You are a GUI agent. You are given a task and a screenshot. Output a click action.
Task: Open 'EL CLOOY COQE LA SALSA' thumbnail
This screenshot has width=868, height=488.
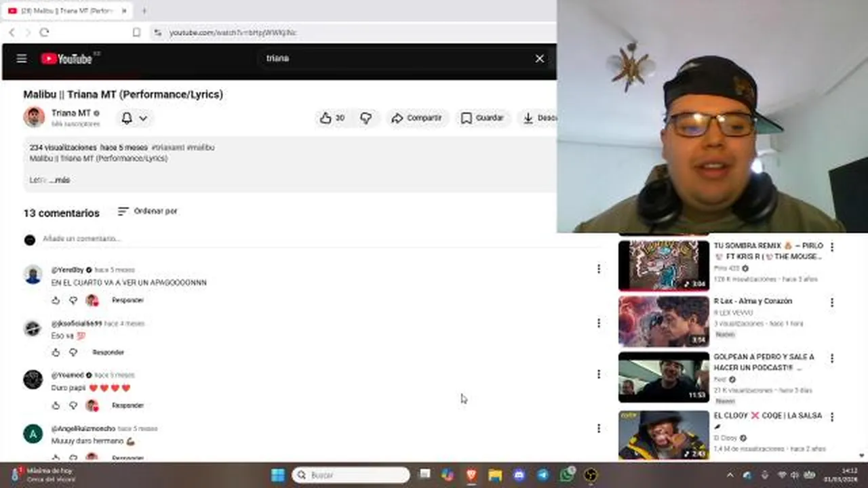(664, 435)
